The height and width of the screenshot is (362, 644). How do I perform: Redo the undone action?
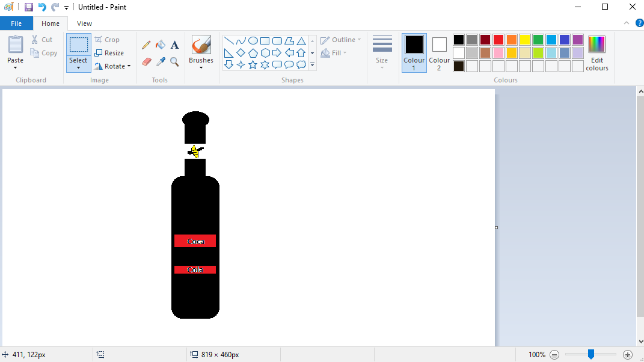coord(55,7)
